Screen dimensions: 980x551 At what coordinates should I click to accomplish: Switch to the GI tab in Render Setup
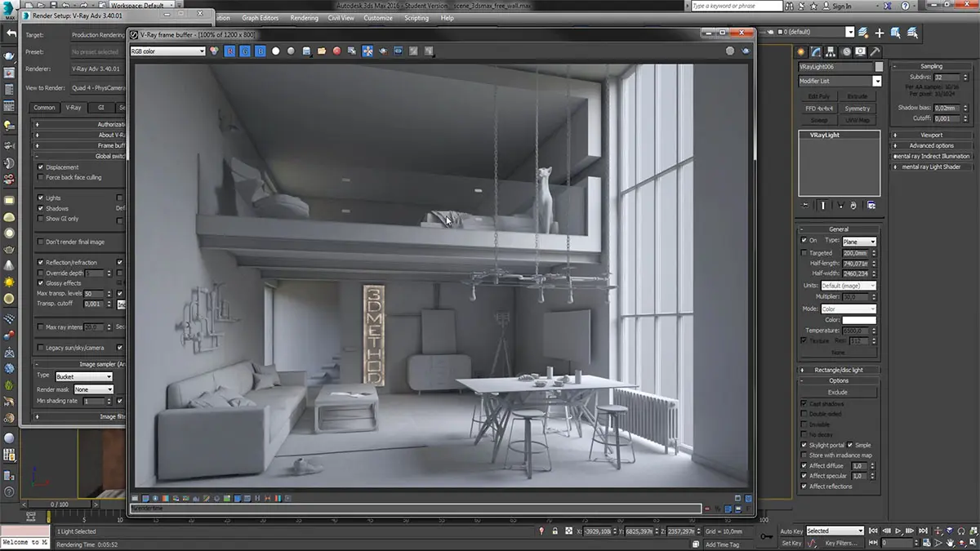tap(101, 107)
